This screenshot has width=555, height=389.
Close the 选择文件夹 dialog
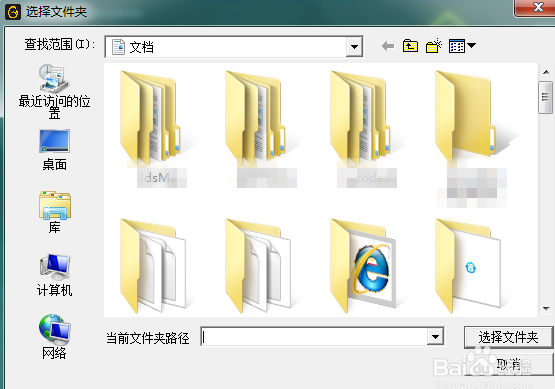tap(538, 7)
